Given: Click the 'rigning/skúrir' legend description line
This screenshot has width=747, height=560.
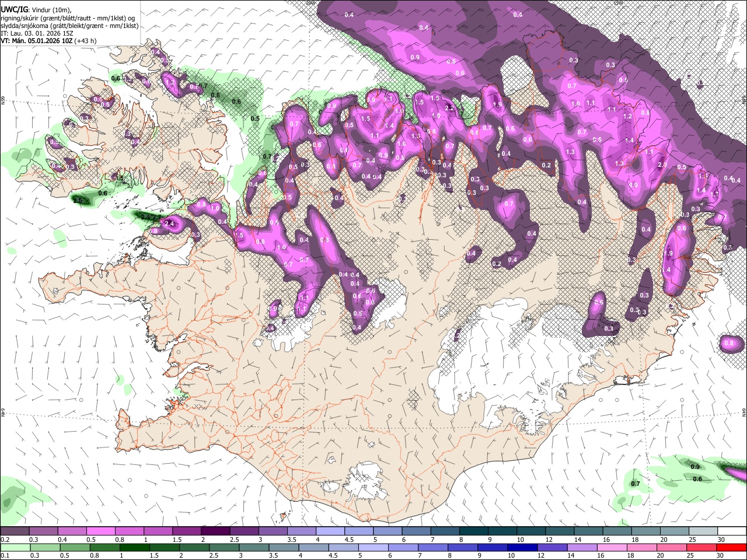Looking at the screenshot, I should point(69,18).
